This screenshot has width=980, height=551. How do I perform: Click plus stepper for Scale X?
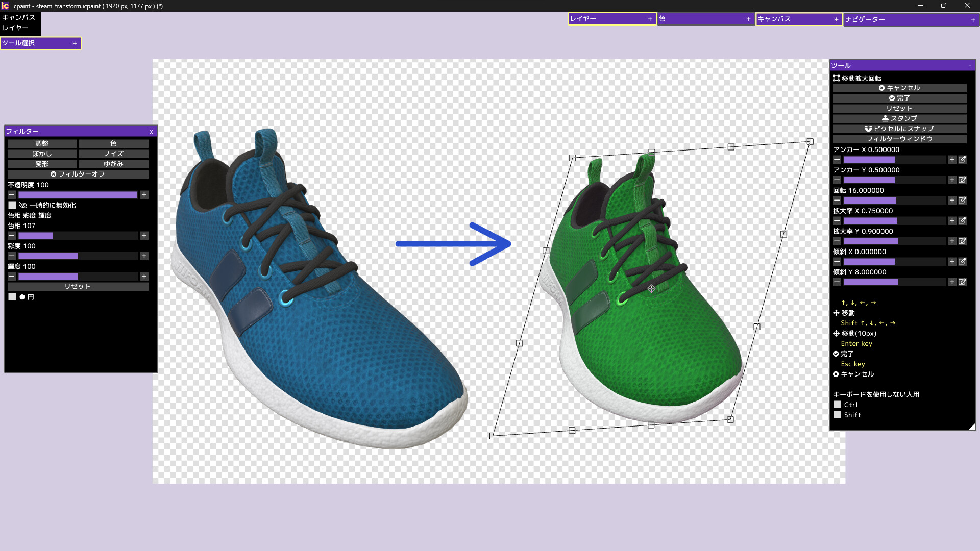952,221
